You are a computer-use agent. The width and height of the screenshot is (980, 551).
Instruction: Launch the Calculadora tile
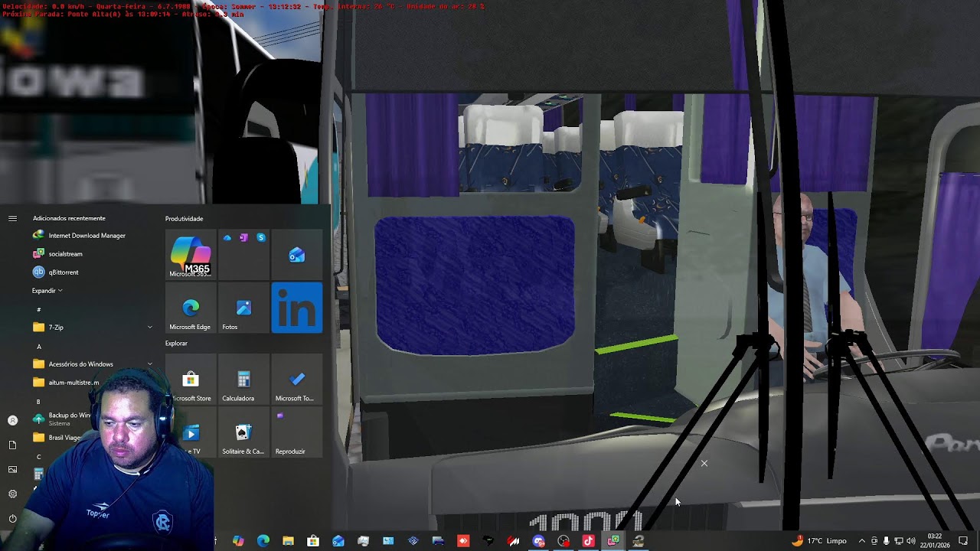click(243, 380)
